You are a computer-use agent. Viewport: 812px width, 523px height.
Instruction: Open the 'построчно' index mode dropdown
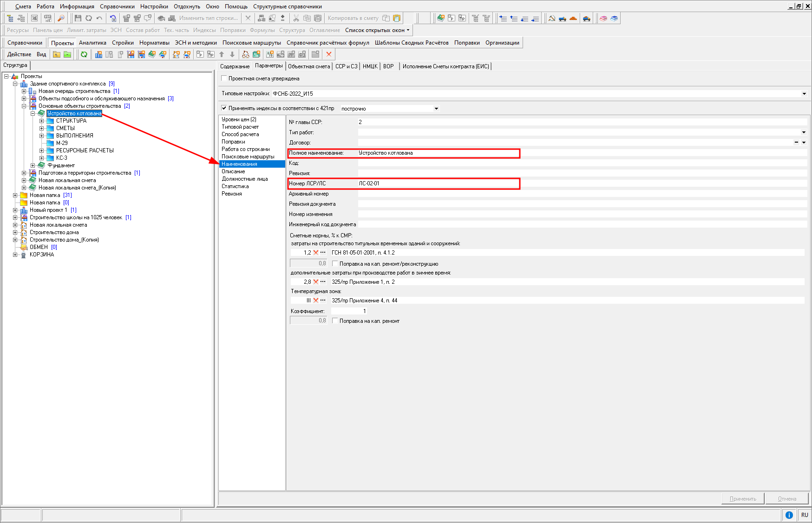436,109
